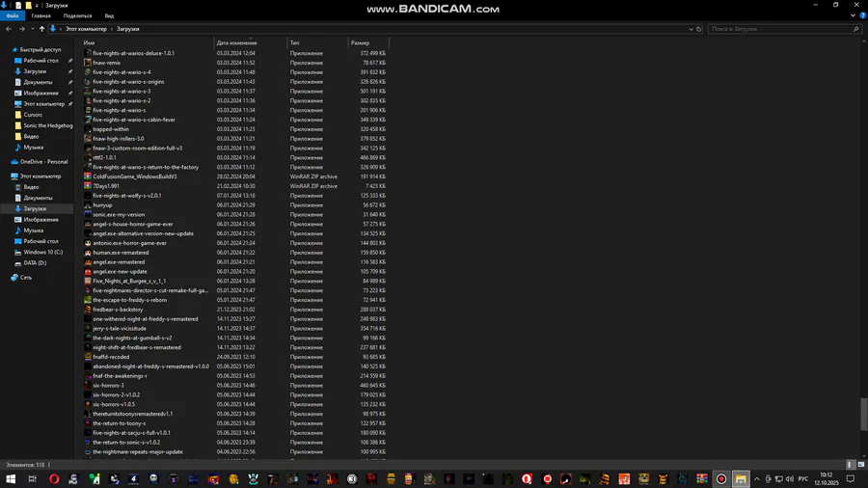Launch Opera browser from the taskbar
The width and height of the screenshot is (868, 488).
coord(54,478)
